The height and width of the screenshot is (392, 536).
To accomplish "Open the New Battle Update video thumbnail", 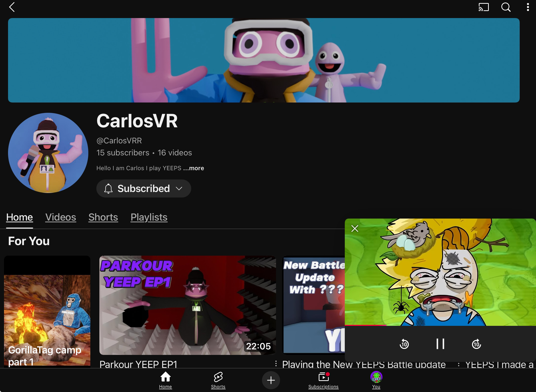I will (314, 305).
